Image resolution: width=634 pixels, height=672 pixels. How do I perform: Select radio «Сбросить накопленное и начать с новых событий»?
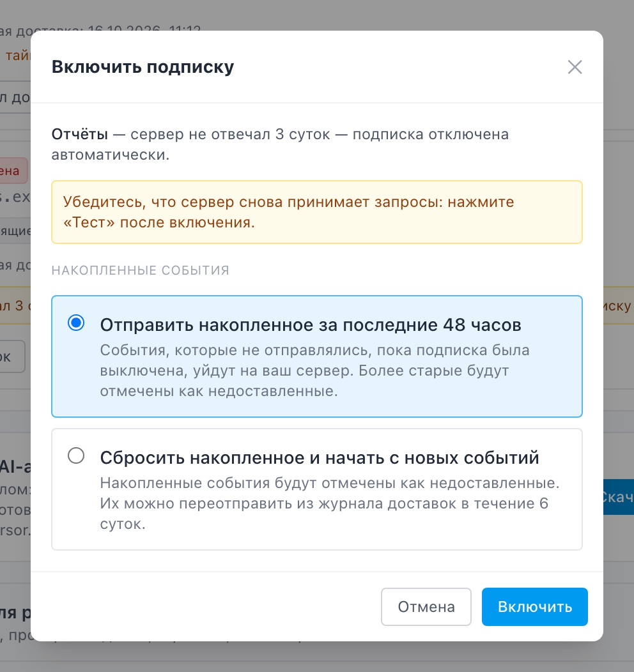pyautogui.click(x=76, y=455)
